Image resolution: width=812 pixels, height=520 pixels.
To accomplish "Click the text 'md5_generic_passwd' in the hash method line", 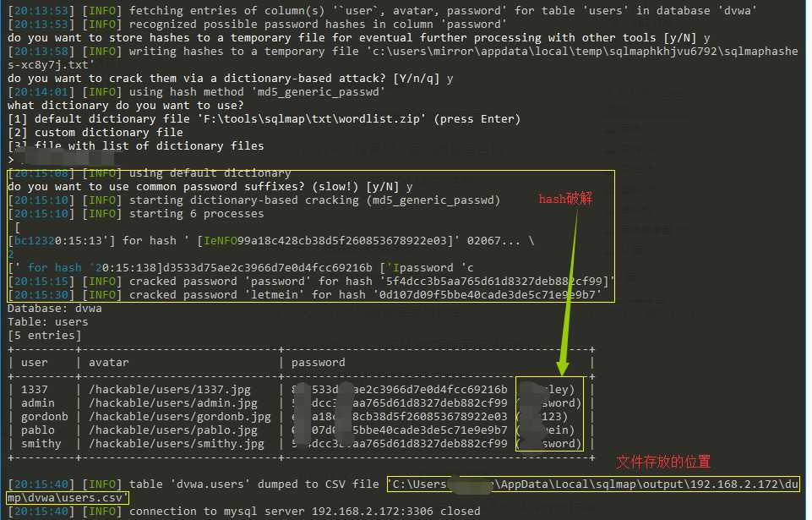I will (318, 92).
